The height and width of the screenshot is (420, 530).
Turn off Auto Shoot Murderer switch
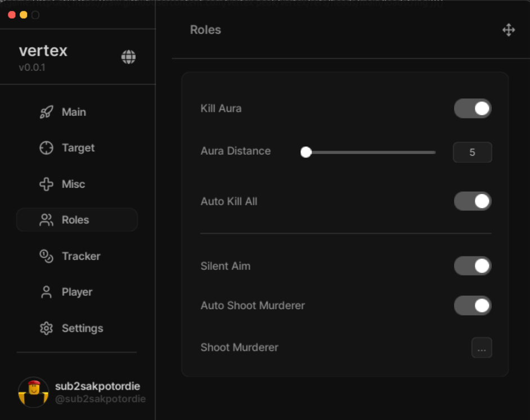(473, 305)
